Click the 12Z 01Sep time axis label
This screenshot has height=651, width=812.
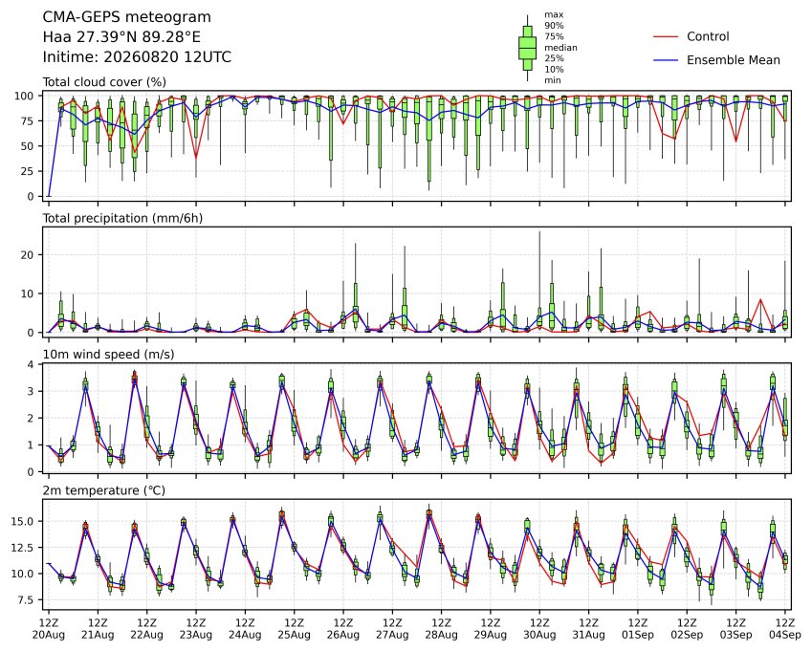(638, 628)
